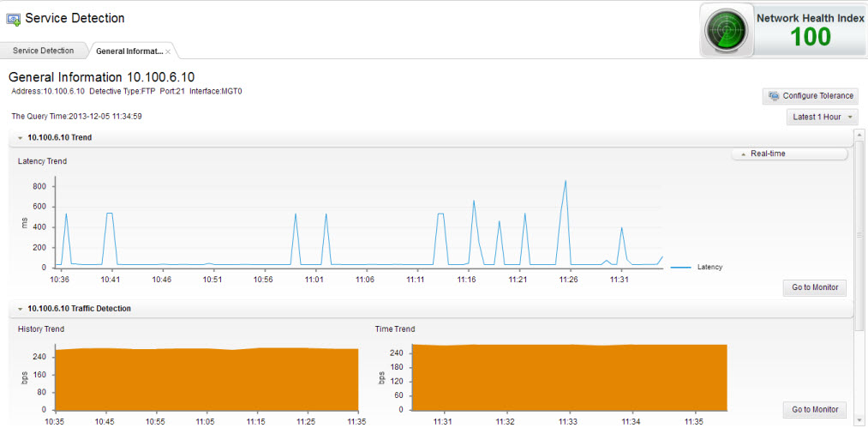Click the History Trend orange area chart
The height and width of the screenshot is (428, 868).
coord(207,379)
